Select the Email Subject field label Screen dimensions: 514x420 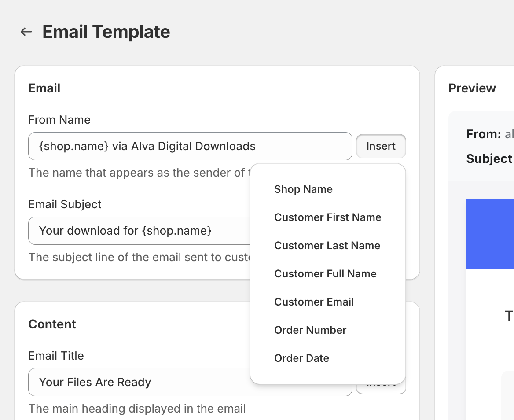click(x=65, y=204)
